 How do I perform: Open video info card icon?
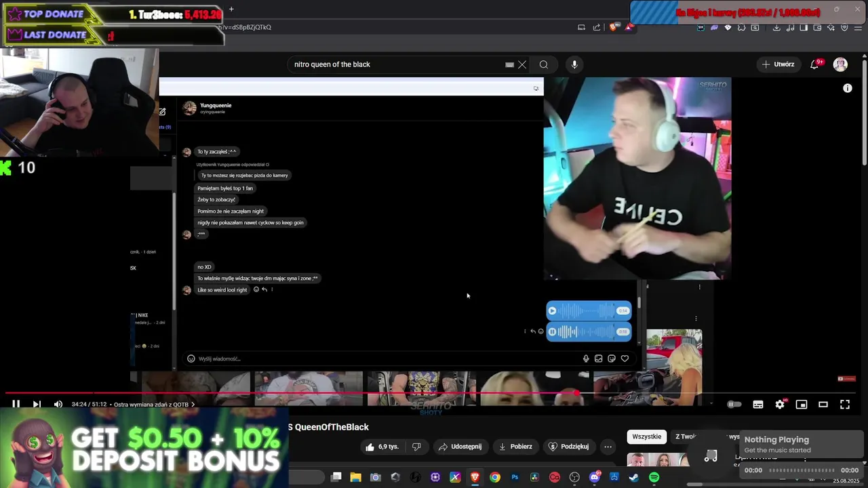coord(847,88)
